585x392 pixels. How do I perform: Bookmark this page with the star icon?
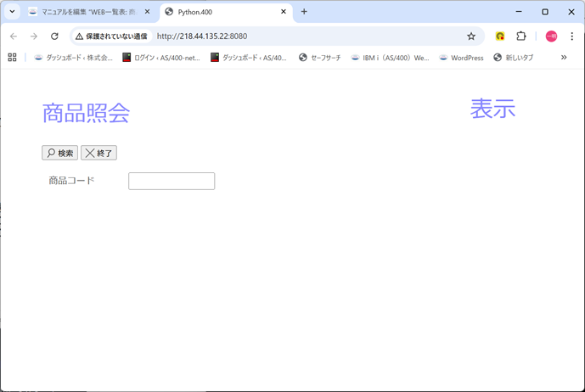coord(471,36)
